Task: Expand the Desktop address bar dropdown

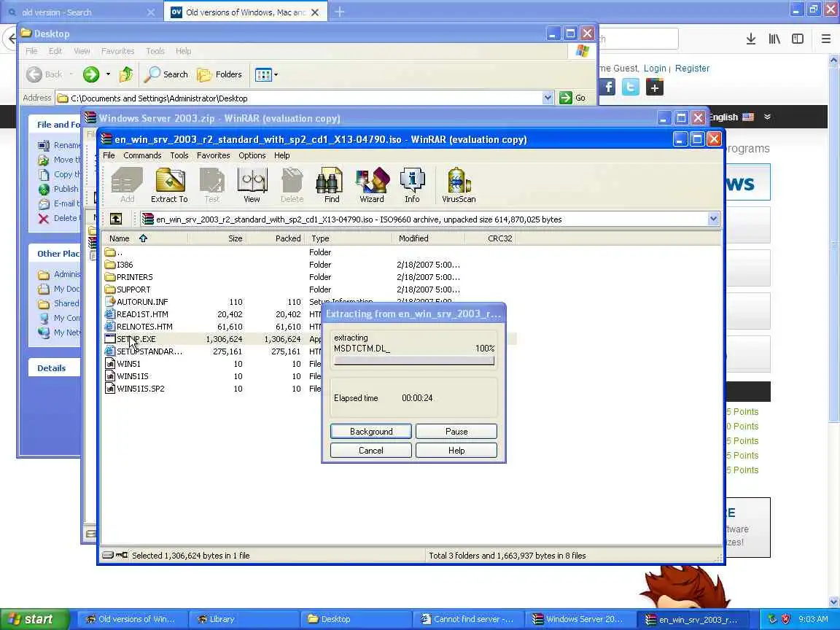Action: point(548,98)
